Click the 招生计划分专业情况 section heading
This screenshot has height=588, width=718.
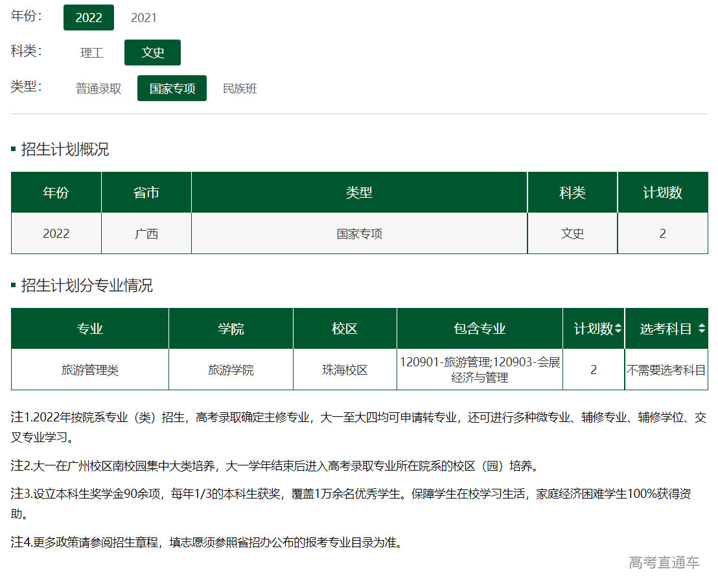coord(87,285)
